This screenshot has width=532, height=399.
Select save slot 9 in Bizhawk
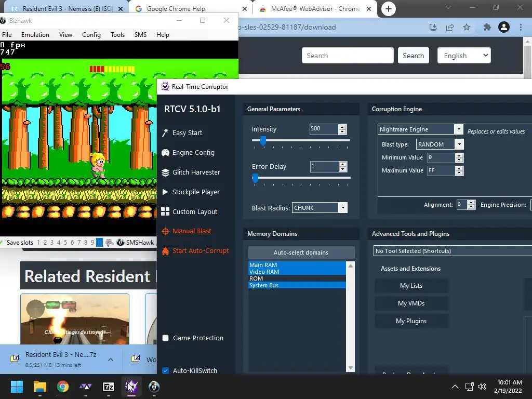tap(92, 243)
